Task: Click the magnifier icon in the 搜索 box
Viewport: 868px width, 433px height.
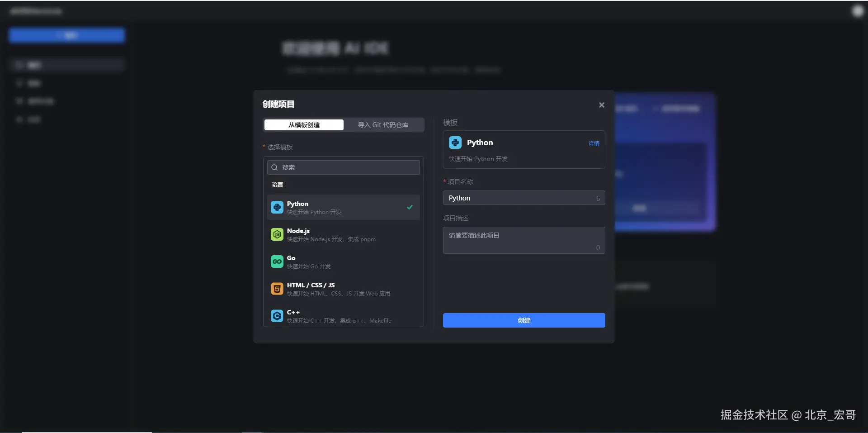Action: (x=274, y=167)
